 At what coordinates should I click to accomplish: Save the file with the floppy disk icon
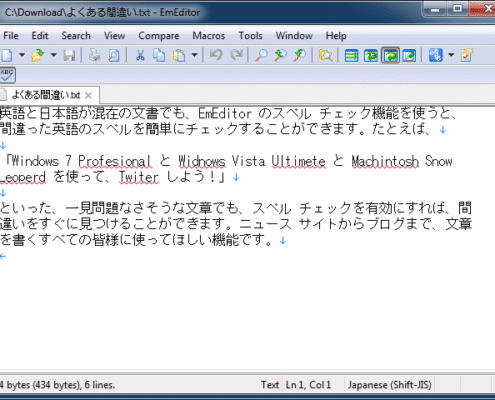coord(69,55)
